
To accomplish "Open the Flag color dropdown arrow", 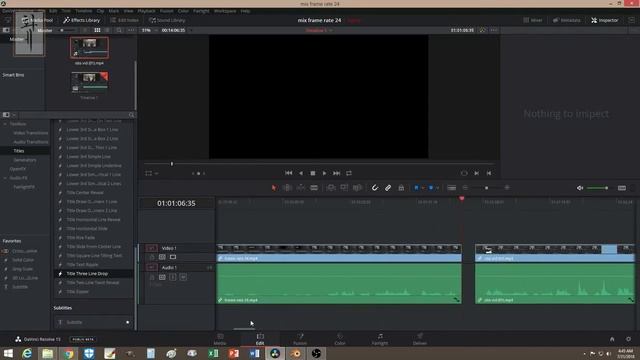I will pyautogui.click(x=423, y=188).
